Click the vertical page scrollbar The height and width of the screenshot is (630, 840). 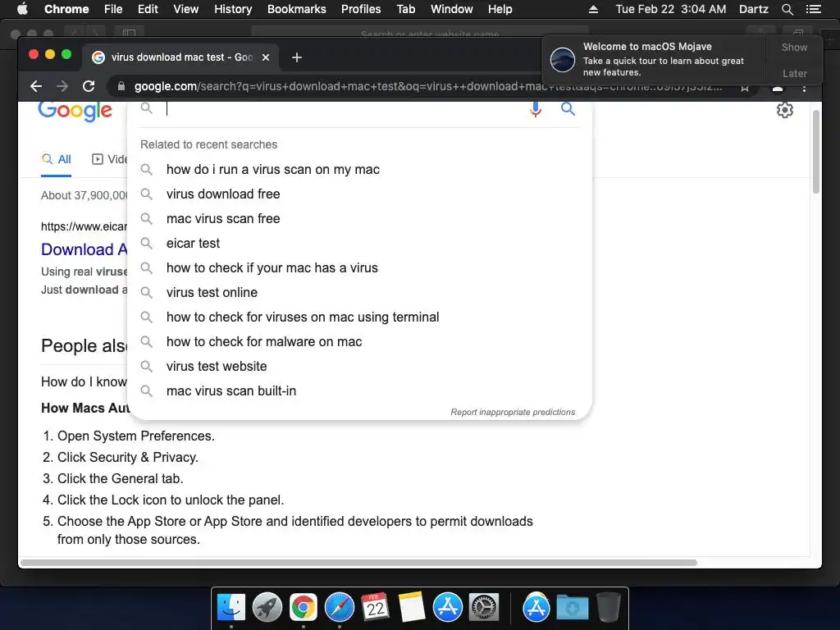point(816,152)
